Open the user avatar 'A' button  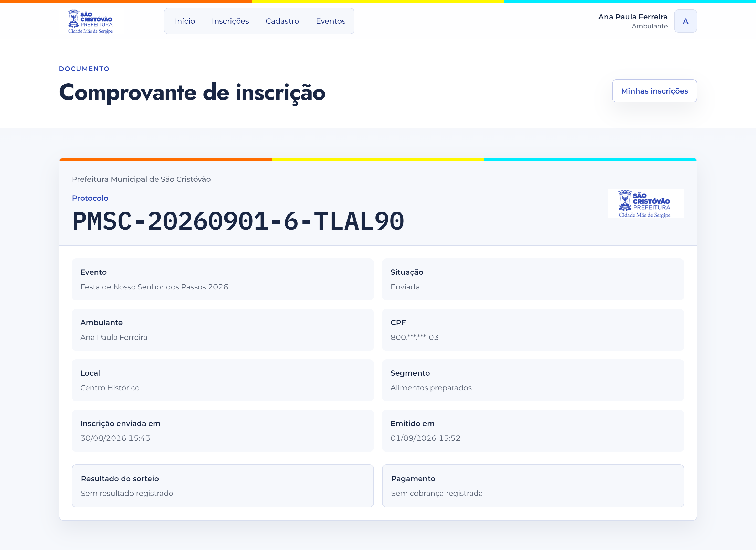tap(685, 21)
